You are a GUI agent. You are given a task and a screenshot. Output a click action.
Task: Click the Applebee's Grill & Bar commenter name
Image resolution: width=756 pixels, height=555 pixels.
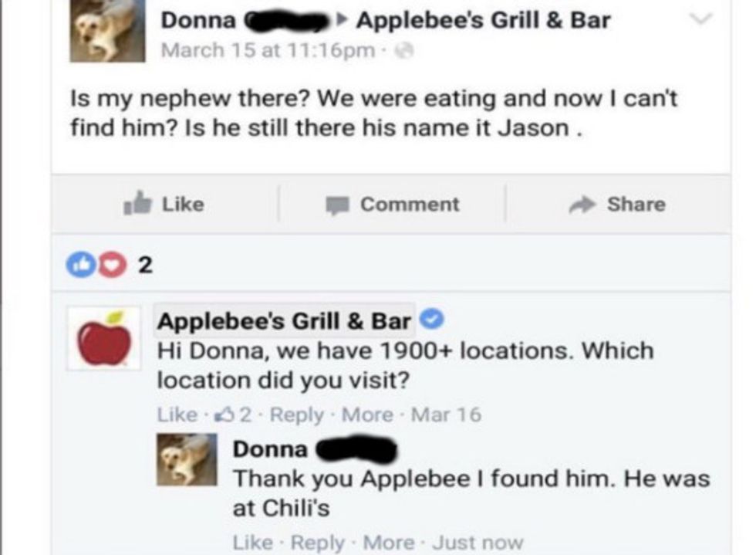[x=284, y=320]
